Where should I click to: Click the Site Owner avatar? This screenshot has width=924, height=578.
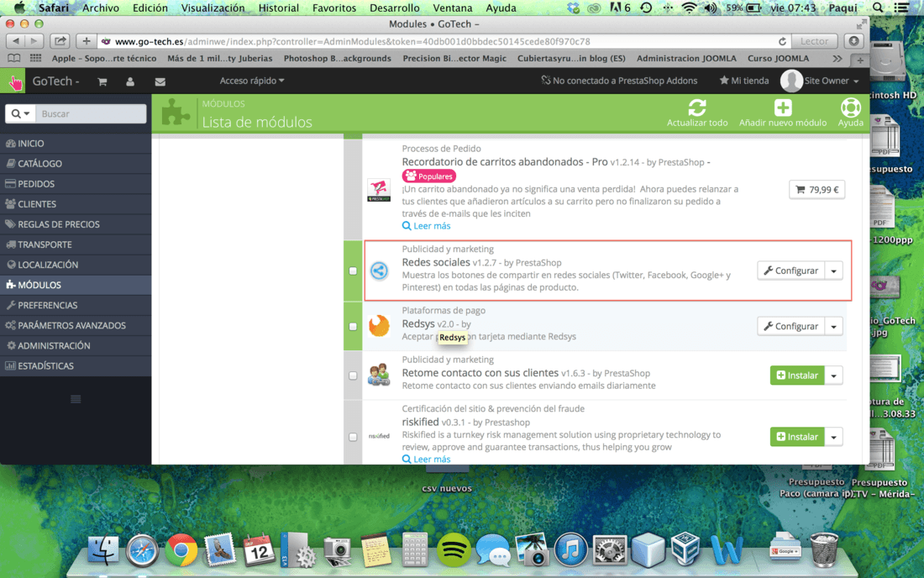tap(790, 81)
